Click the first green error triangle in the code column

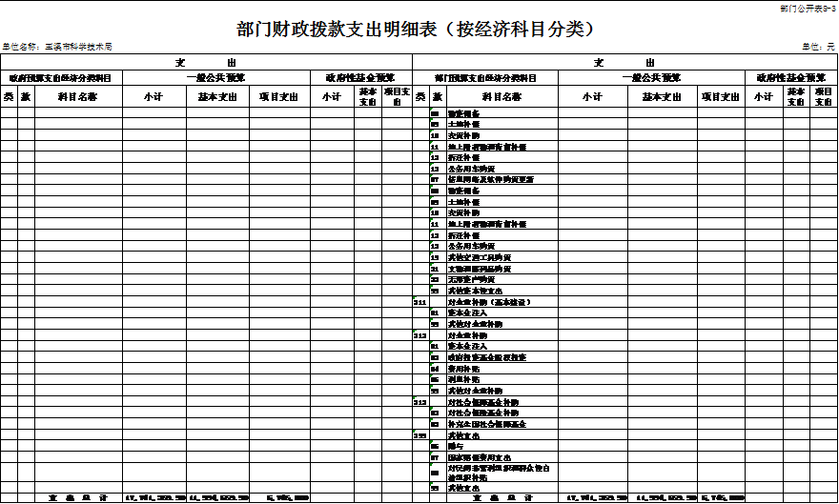click(x=431, y=111)
